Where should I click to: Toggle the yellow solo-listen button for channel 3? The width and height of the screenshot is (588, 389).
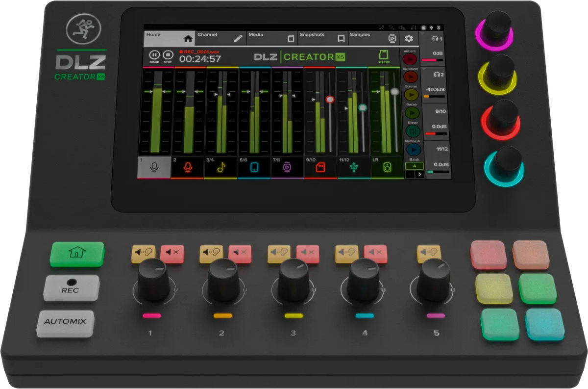coord(279,253)
